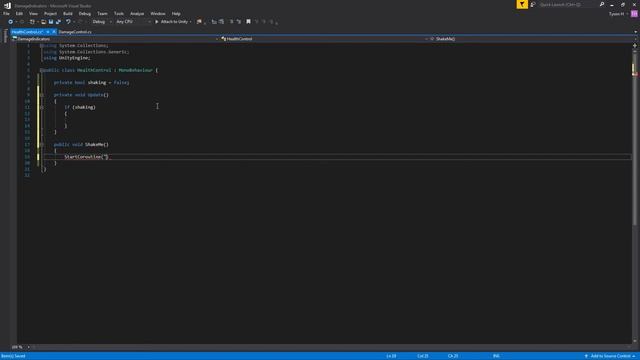
Task: Click the comment out selected lines icon
Action: point(231,22)
